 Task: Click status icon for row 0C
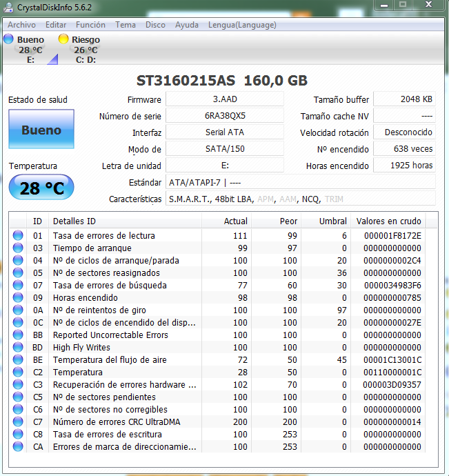(x=18, y=323)
